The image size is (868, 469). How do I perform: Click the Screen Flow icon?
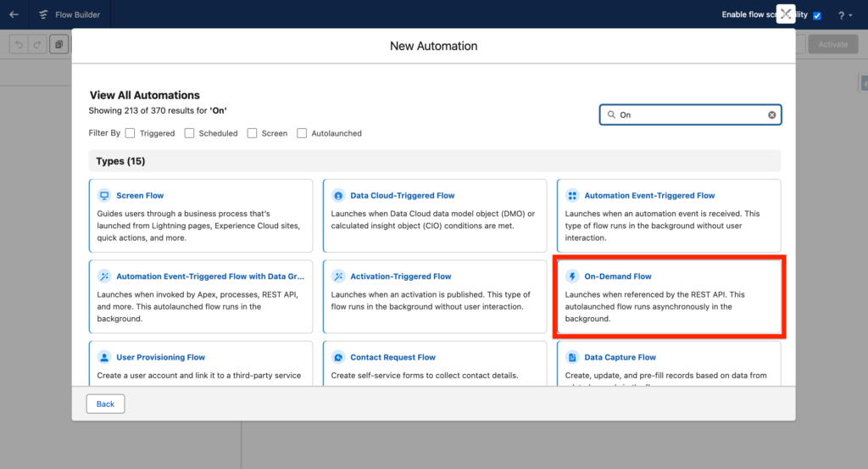point(104,195)
